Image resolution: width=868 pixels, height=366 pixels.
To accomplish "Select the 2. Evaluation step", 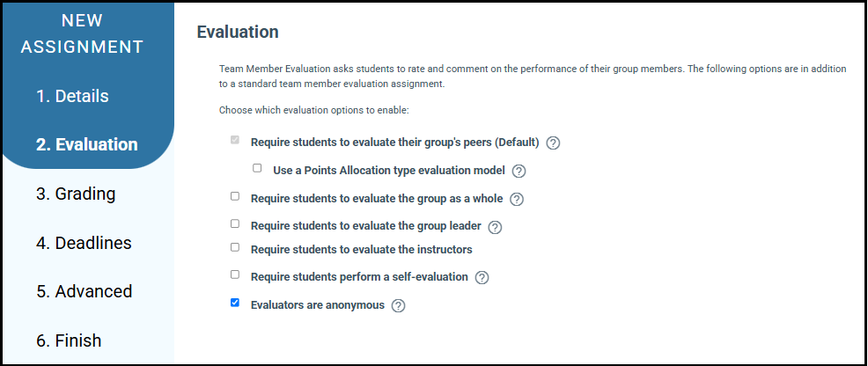I will pyautogui.click(x=86, y=145).
